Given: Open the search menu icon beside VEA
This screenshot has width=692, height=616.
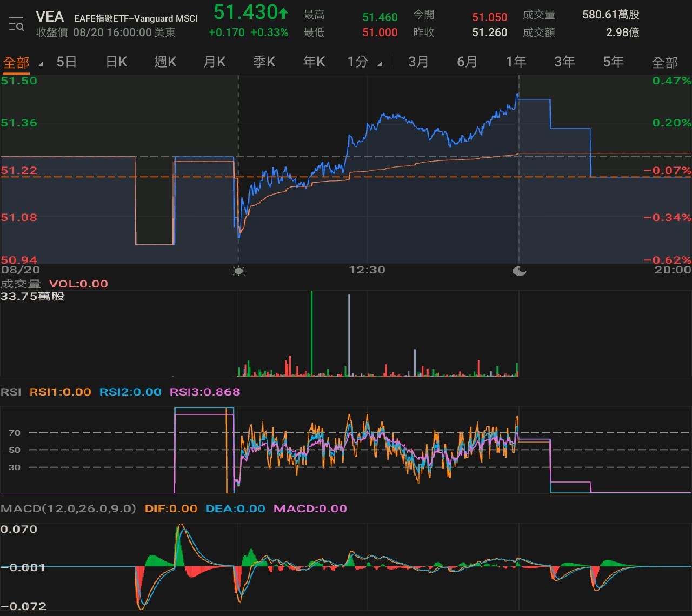Looking at the screenshot, I should coord(16,24).
